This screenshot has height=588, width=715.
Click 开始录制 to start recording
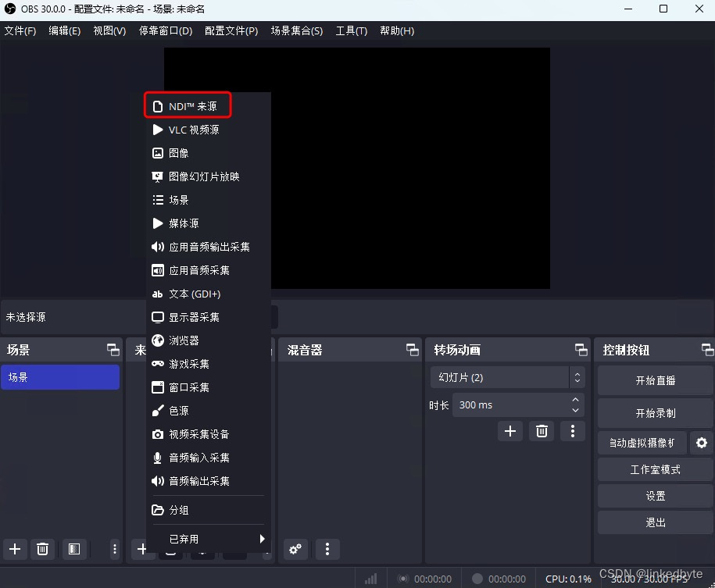tap(656, 413)
